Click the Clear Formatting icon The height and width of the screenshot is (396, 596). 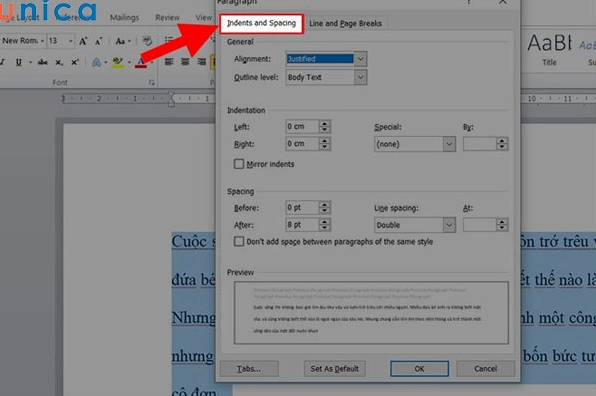(147, 41)
